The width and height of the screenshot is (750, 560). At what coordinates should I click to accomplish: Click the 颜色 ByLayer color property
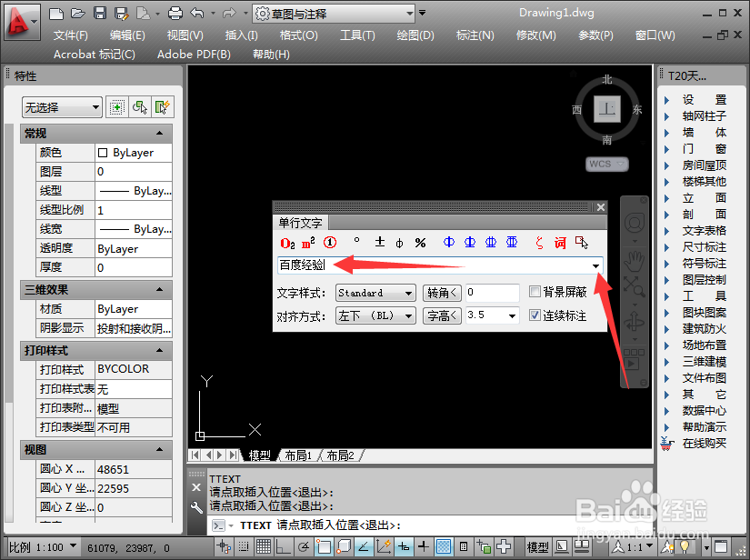coord(134,153)
